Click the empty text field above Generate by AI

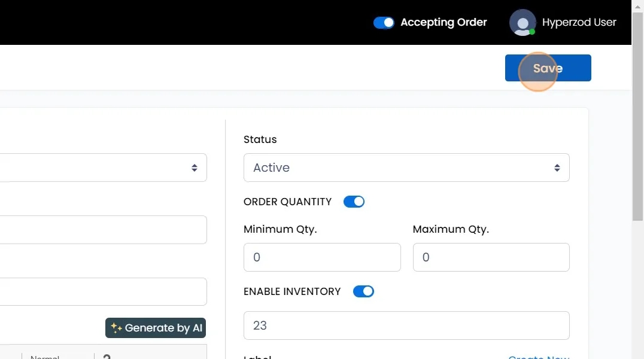coord(103,292)
